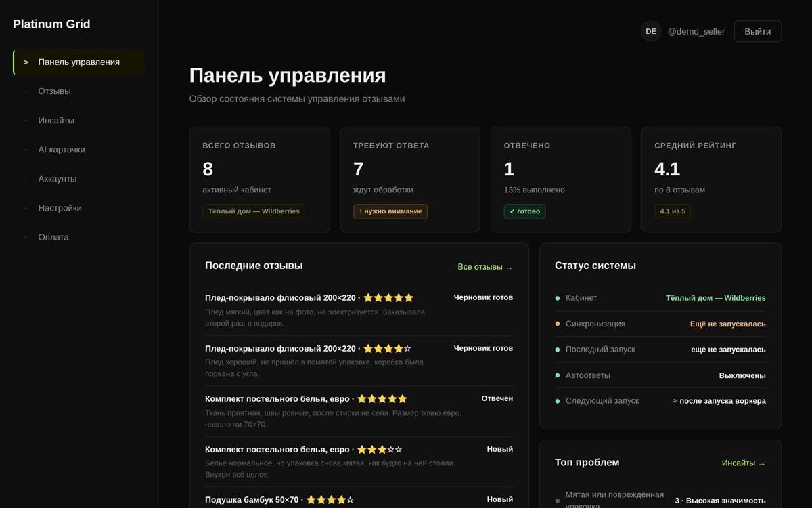812x508 pixels.
Task: Open the five-star Плед-покрывало флисовый review
Action: tap(359, 310)
